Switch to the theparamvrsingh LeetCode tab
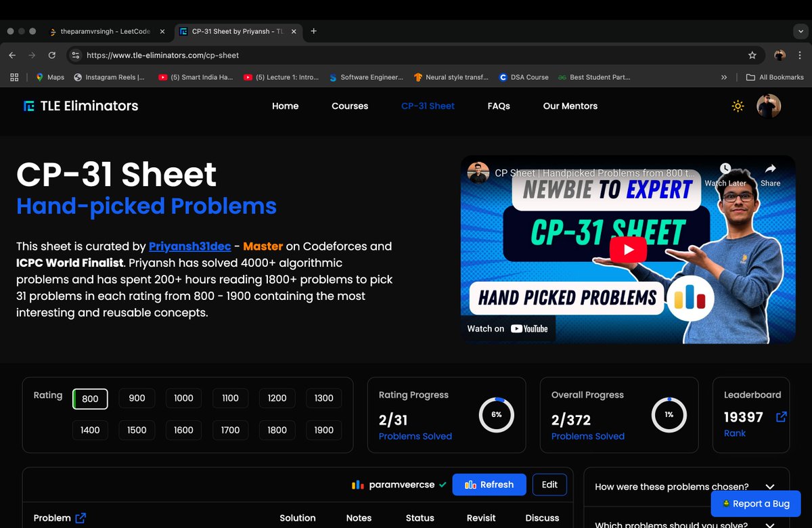 pyautogui.click(x=107, y=32)
